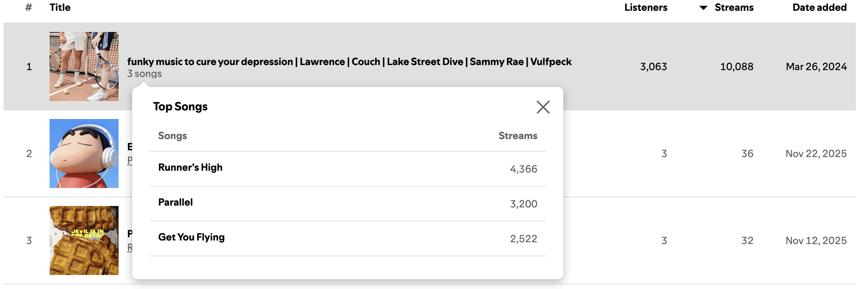Image resolution: width=868 pixels, height=289 pixels.
Task: Open the tennis players playlist cover
Action: point(84,66)
